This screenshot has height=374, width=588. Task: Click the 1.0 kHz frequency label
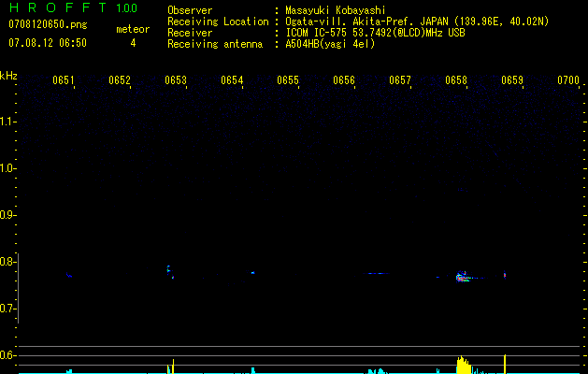coord(7,168)
